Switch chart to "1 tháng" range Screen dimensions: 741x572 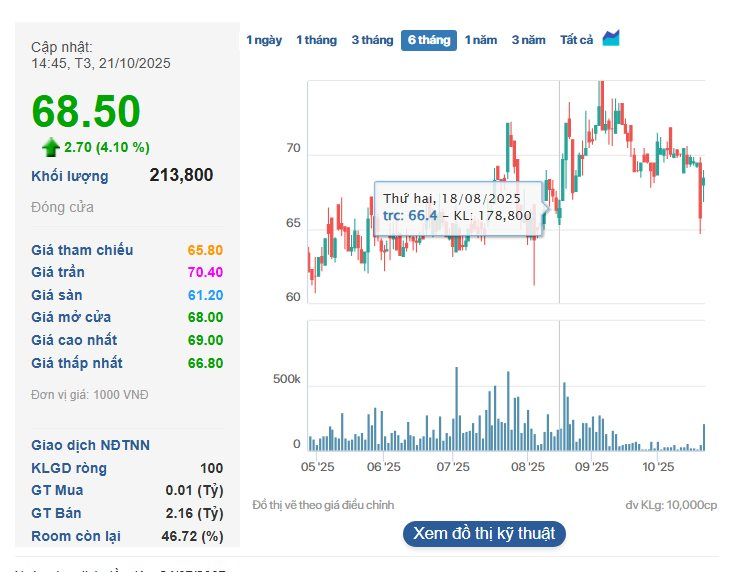coord(316,40)
